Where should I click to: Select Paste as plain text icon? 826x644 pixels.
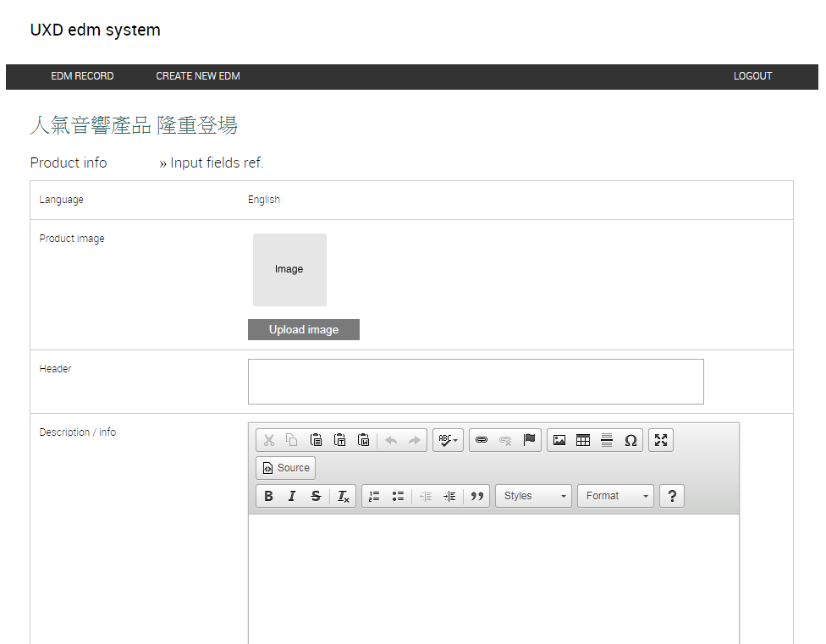339,440
